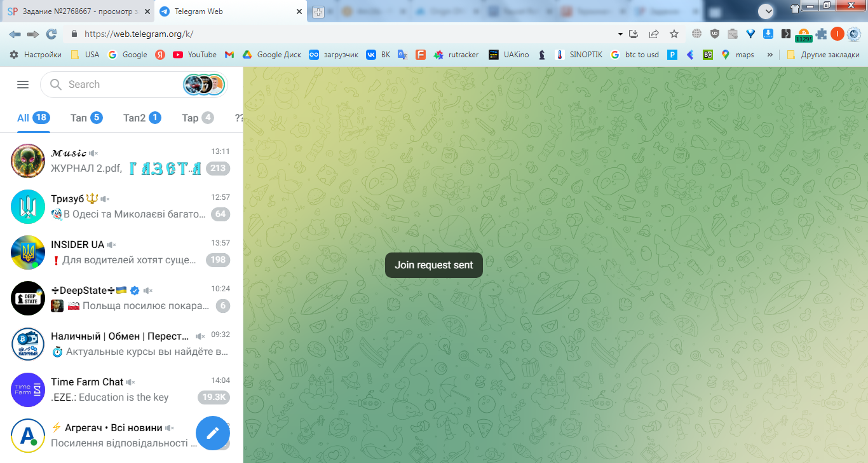This screenshot has width=868, height=463.
Task: Open the ВК bookmark
Action: (378, 55)
